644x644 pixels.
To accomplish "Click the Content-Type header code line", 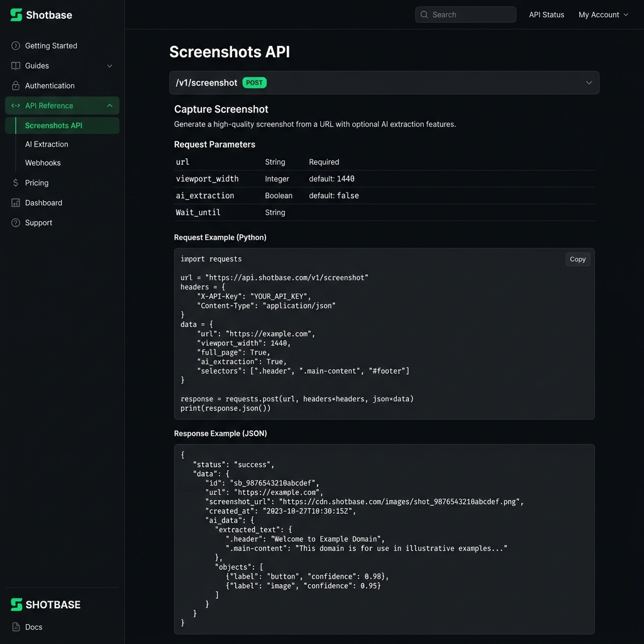I will click(266, 306).
